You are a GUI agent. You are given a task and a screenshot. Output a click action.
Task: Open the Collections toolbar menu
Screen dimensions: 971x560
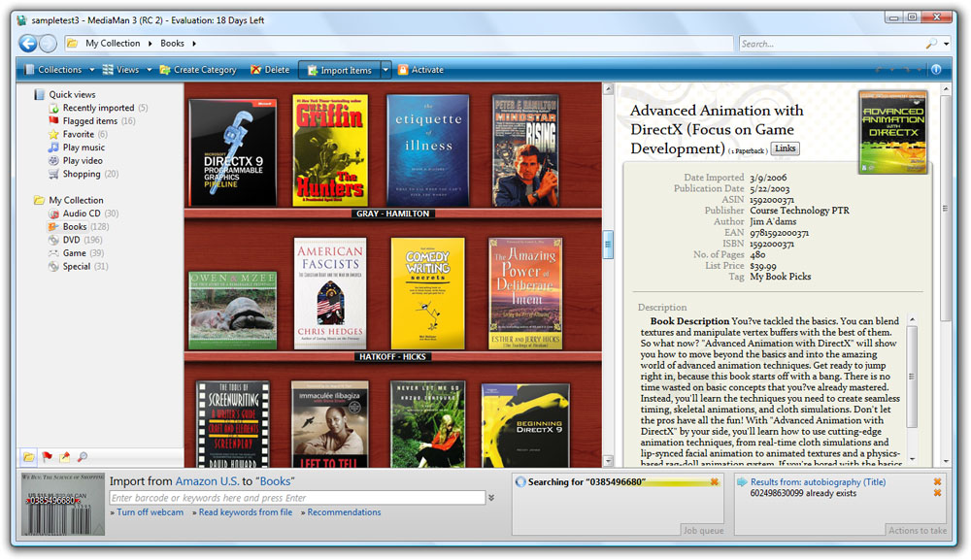pos(59,70)
